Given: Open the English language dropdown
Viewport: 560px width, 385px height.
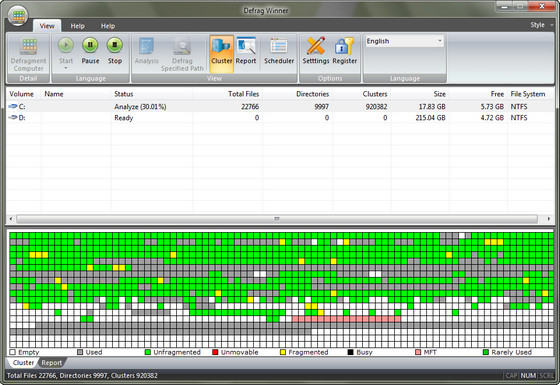Looking at the screenshot, I should [405, 41].
